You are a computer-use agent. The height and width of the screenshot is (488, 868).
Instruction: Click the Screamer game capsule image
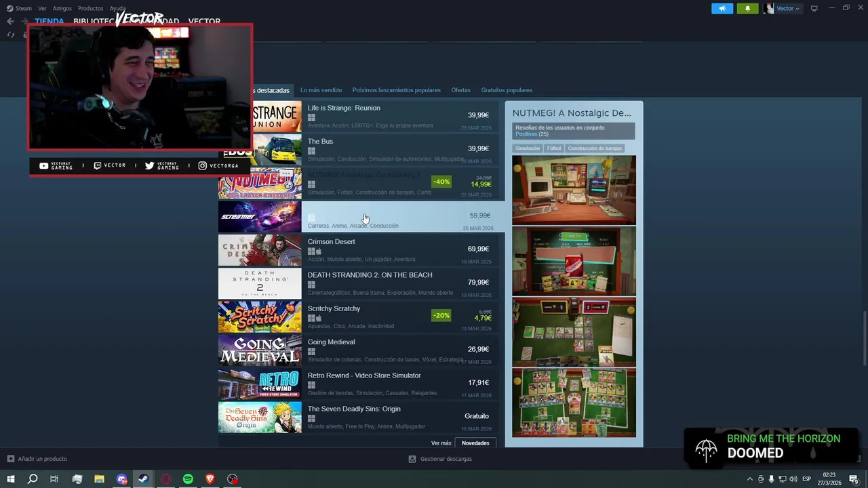pyautogui.click(x=260, y=217)
